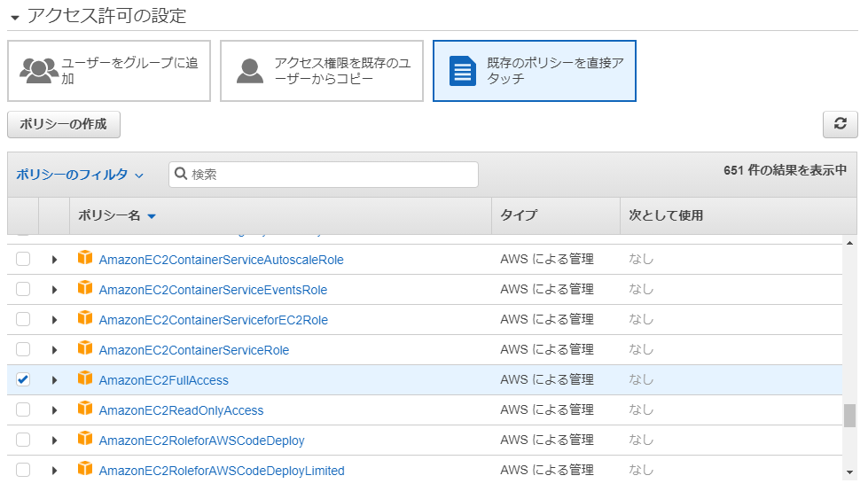Click the orange box icon beside AmazonEC2RoleforAWSCodeDeployLimited
This screenshot has height=499, width=868.
point(85,469)
